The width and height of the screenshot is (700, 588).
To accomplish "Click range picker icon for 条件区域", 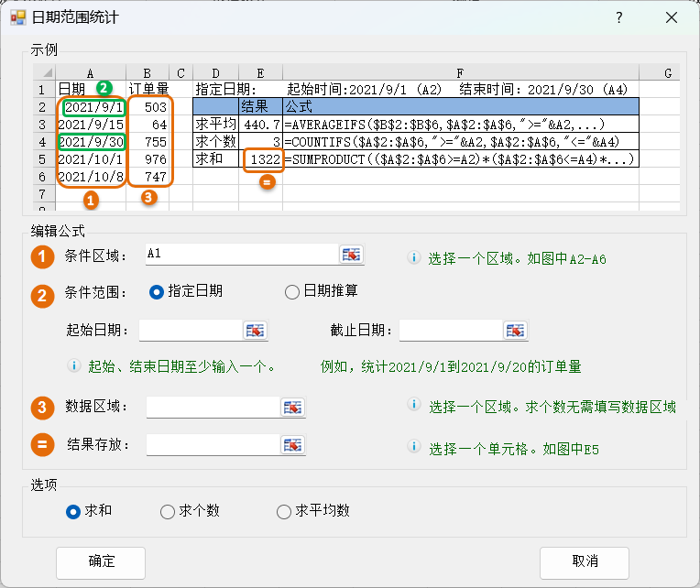I will click(x=351, y=255).
